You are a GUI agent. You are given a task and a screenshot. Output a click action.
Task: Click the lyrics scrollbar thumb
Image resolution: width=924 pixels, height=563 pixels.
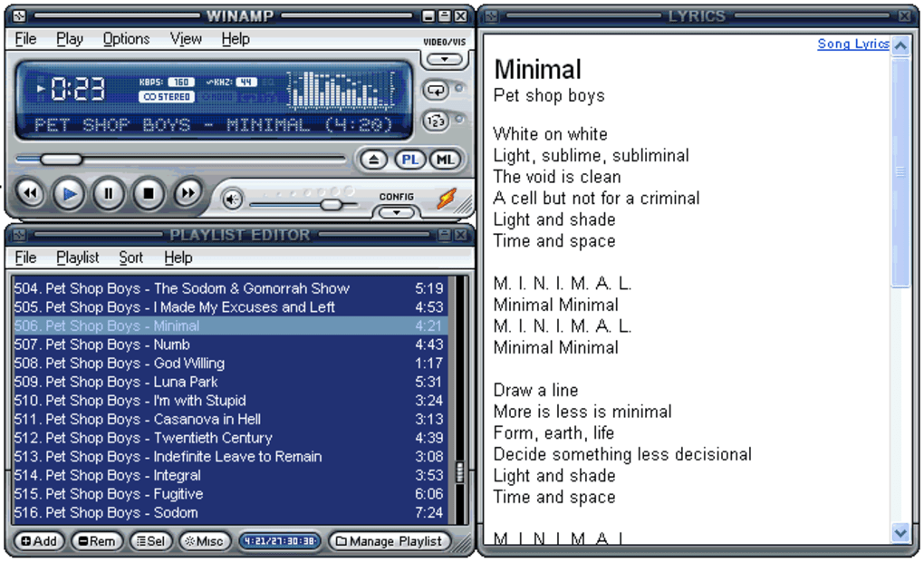pos(900,171)
